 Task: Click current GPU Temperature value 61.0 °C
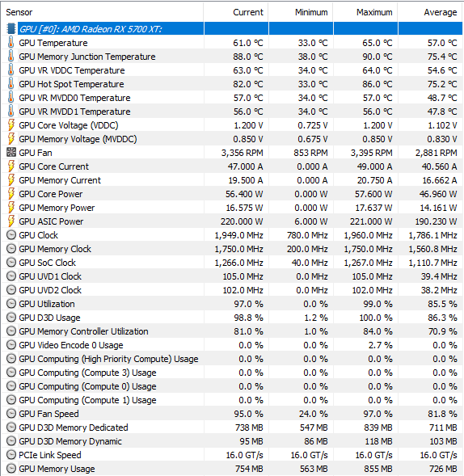click(248, 43)
